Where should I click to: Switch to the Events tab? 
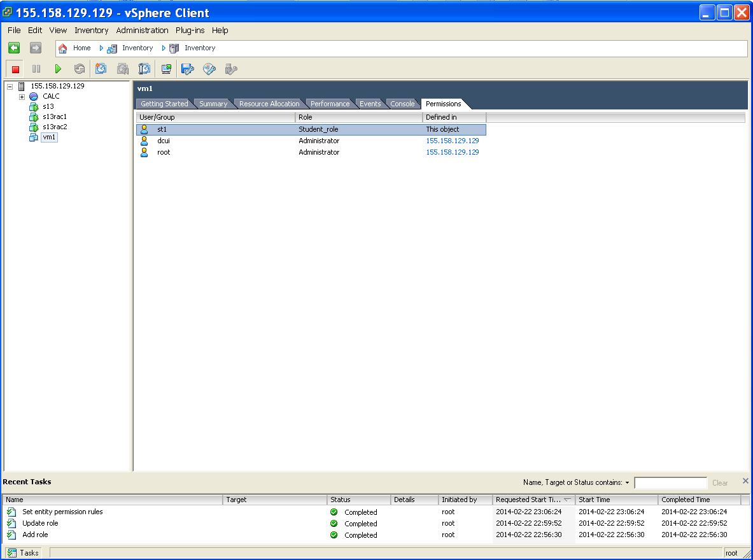(370, 104)
